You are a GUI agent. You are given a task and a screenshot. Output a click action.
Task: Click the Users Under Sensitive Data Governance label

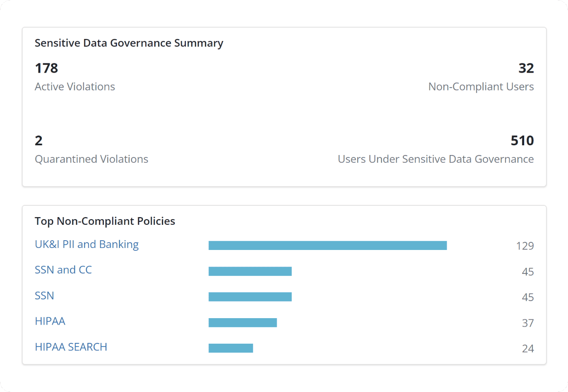tap(435, 159)
